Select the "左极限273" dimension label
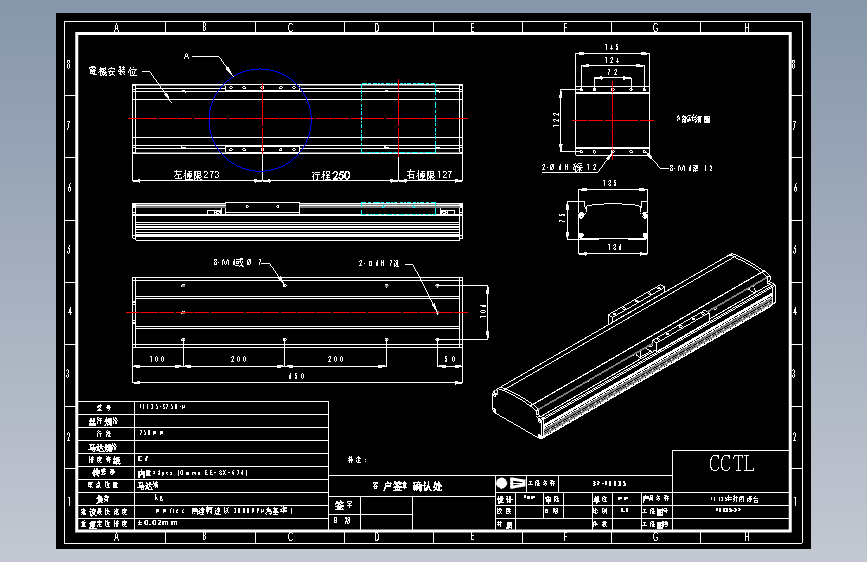Image resolution: width=867 pixels, height=562 pixels. 196,175
